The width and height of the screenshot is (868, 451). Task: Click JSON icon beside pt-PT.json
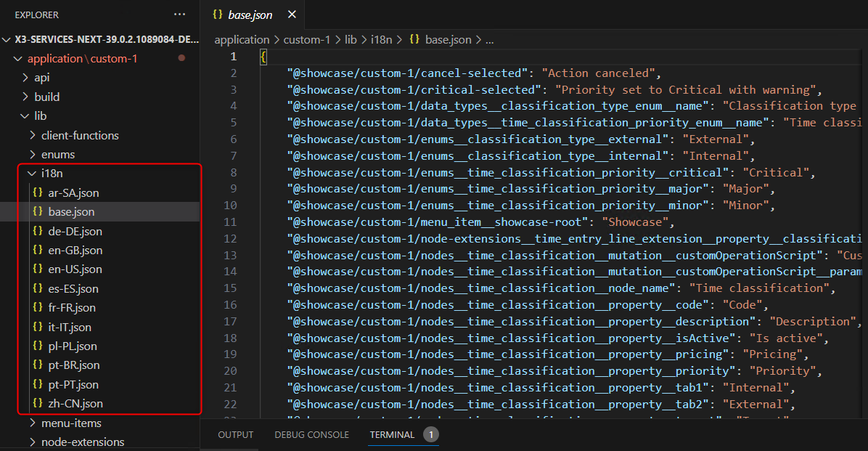(x=38, y=384)
